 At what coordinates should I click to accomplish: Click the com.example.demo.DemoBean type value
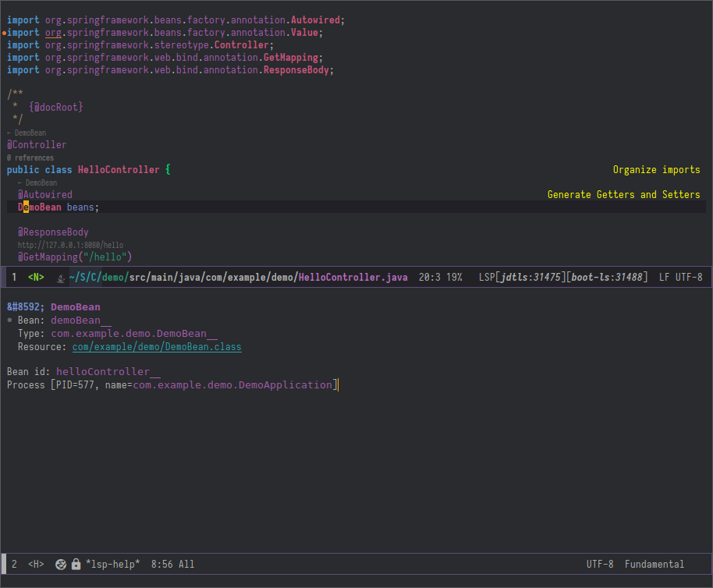tap(129, 334)
